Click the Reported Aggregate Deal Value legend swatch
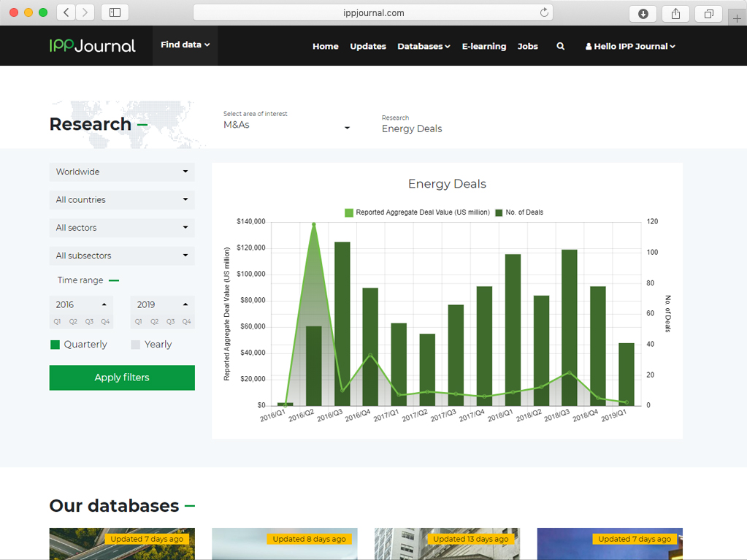This screenshot has width=747, height=560. pos(349,212)
